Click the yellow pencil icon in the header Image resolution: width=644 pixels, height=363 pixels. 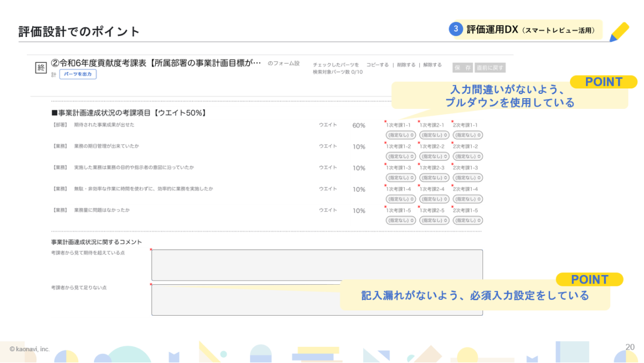(619, 32)
